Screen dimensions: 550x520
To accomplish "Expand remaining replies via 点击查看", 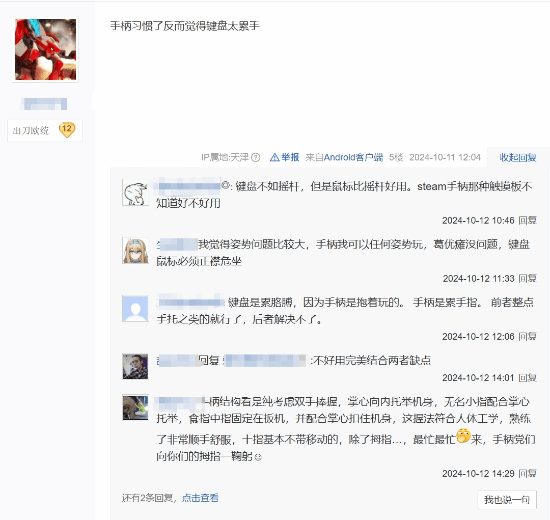I will click(x=200, y=498).
